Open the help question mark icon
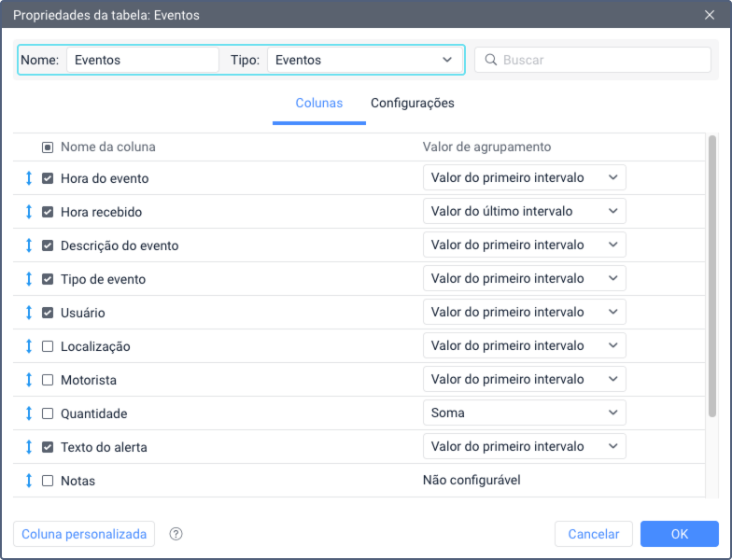732x560 pixels. [176, 534]
